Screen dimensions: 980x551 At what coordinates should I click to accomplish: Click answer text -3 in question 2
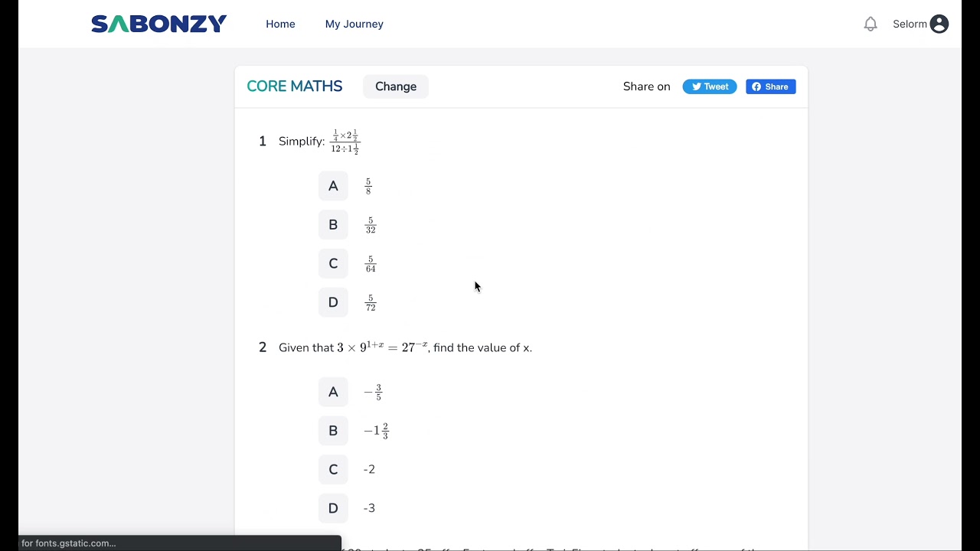(369, 508)
